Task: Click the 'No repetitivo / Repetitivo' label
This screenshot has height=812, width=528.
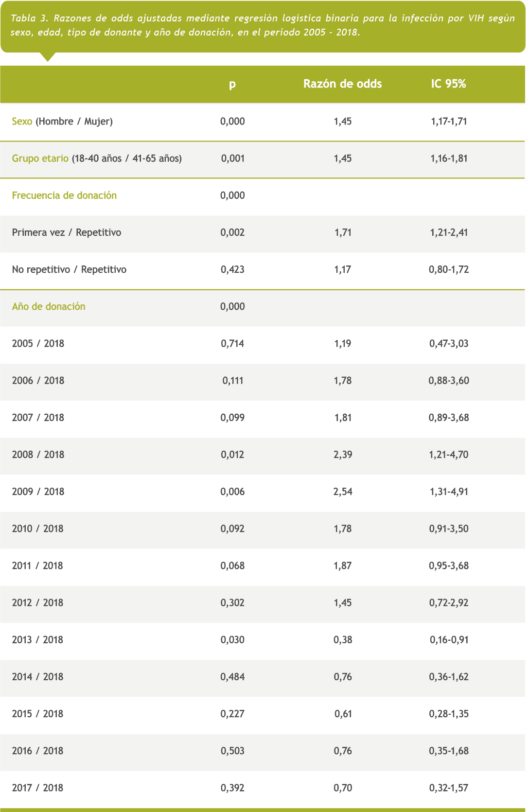Action: coord(69,269)
